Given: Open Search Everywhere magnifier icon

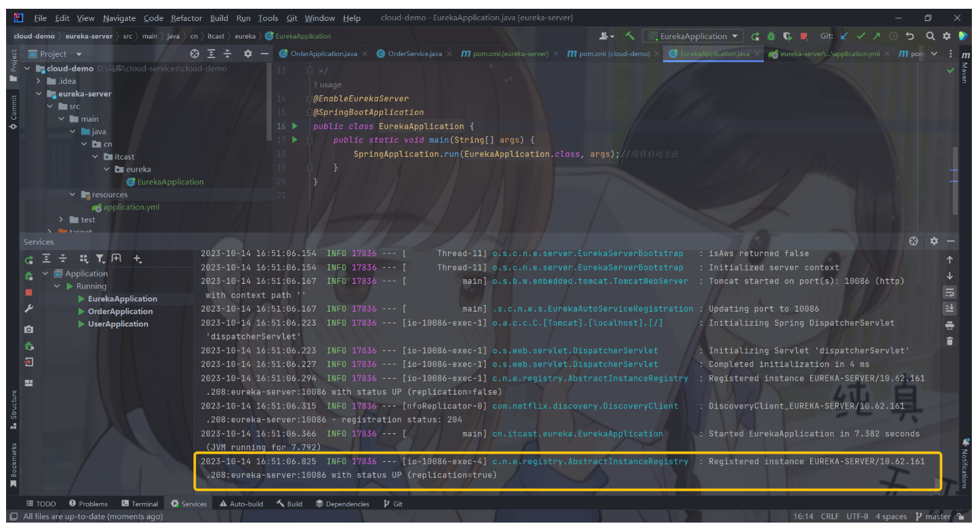Looking at the screenshot, I should [931, 37].
